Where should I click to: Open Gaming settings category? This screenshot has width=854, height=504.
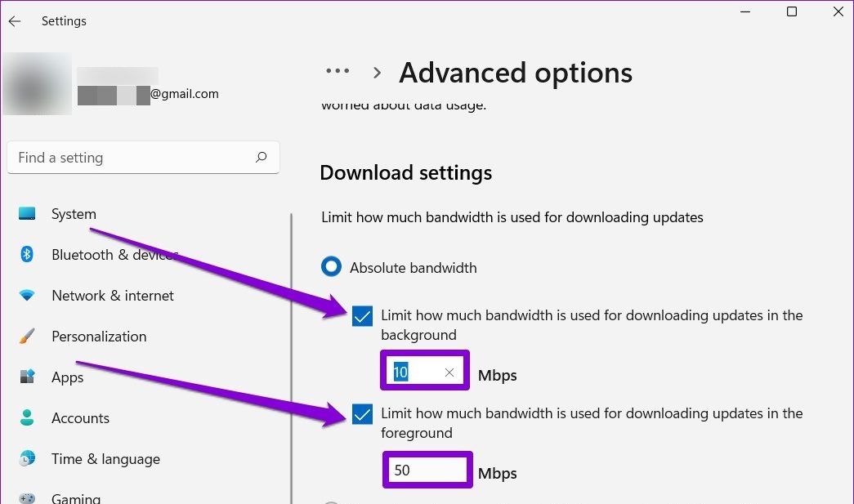(x=76, y=497)
